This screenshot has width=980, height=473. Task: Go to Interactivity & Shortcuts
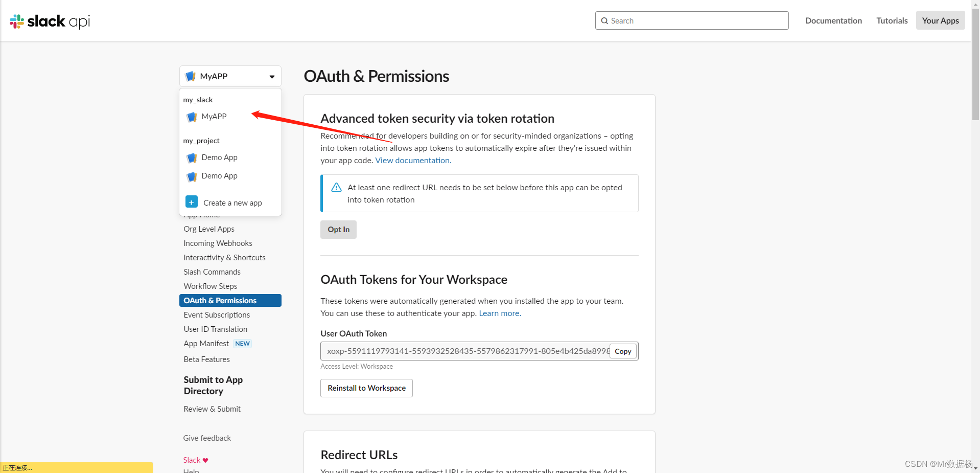point(224,258)
